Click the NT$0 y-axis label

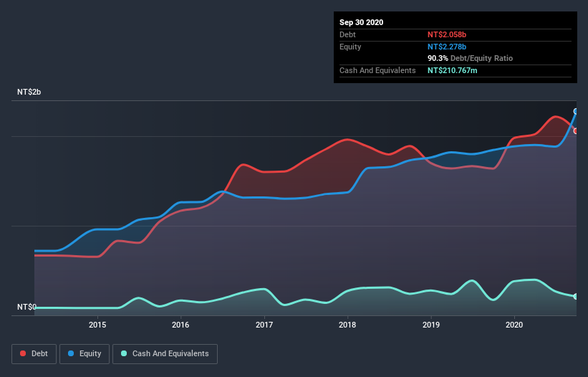point(27,307)
